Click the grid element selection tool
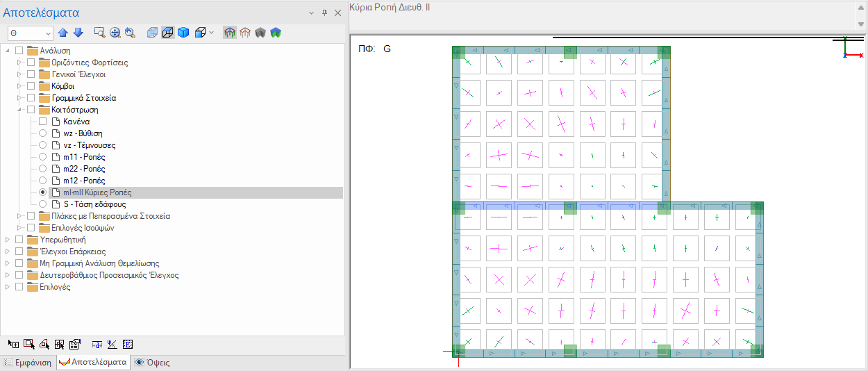868x371 pixels. [x=60, y=344]
